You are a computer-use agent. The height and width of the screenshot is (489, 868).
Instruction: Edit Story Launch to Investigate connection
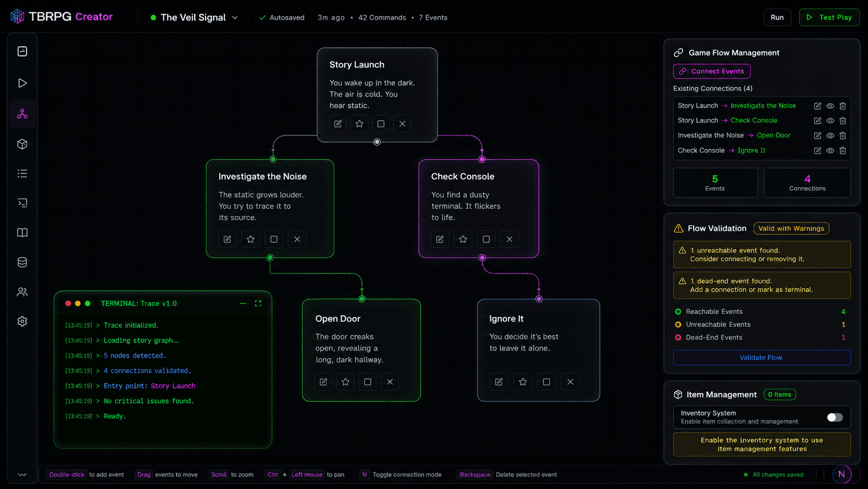(818, 106)
